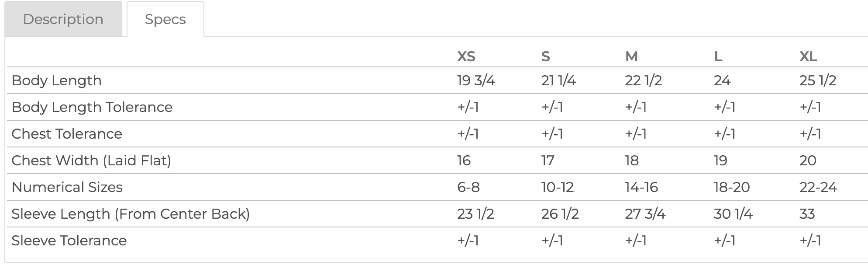Image resolution: width=868 pixels, height=269 pixels.
Task: Select the Specs tab
Action: (165, 19)
